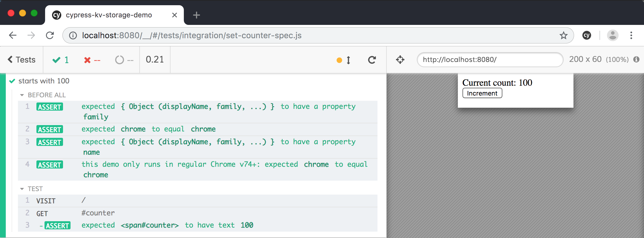Viewport: 644px width, 238px height.
Task: Bookmark this page with the star icon
Action: (x=563, y=35)
